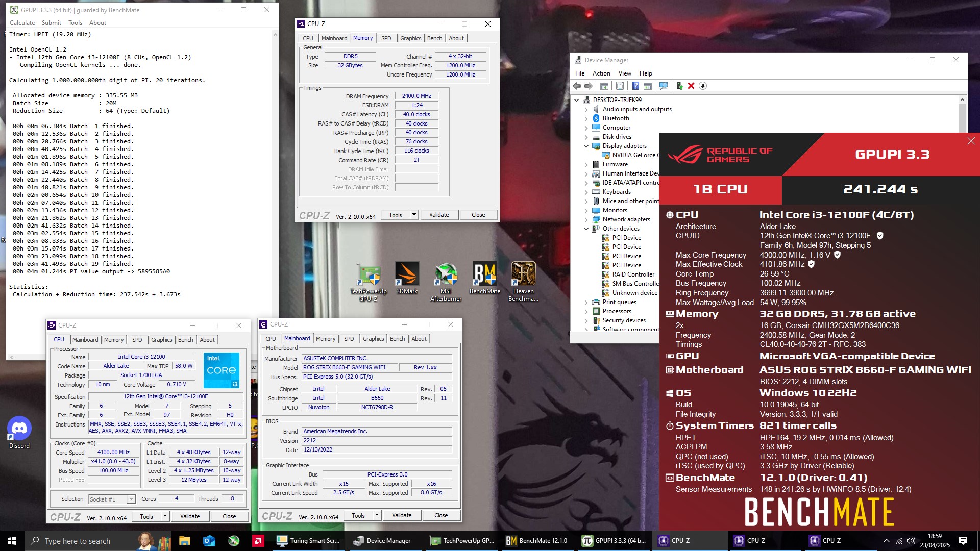980x551 pixels.
Task: Select RAID Controller under Other devices
Action: click(633, 274)
